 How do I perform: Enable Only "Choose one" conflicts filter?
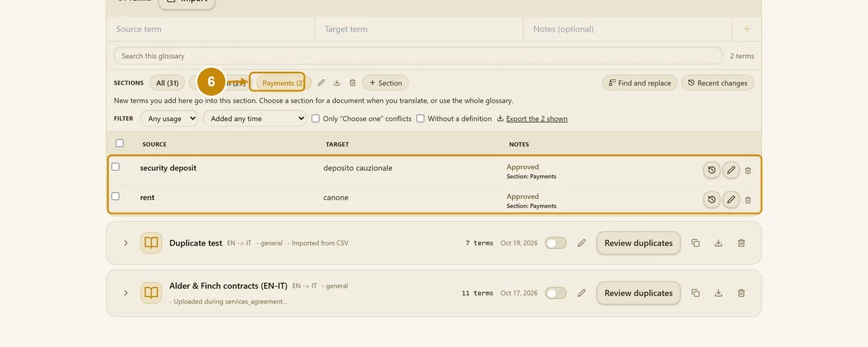(316, 118)
